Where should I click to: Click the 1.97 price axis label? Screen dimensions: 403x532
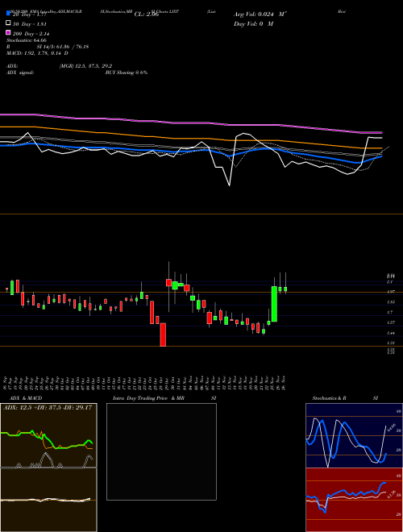pos(390,292)
